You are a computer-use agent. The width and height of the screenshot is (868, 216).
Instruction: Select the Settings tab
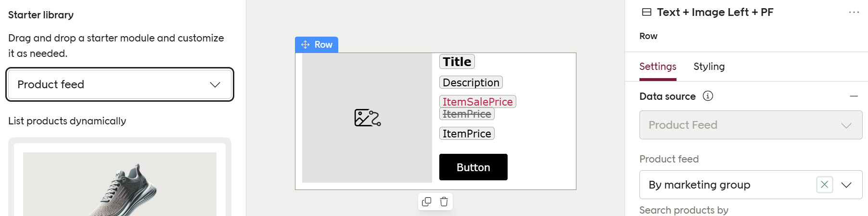click(658, 67)
